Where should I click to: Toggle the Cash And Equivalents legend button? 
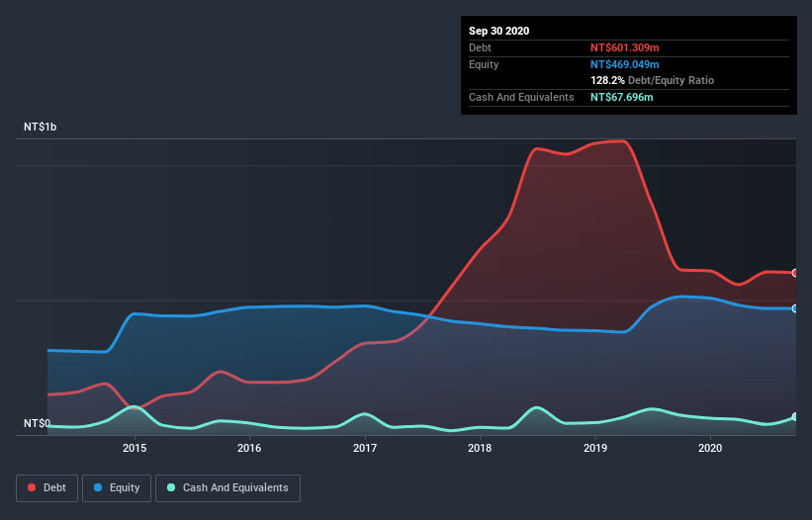(227, 488)
